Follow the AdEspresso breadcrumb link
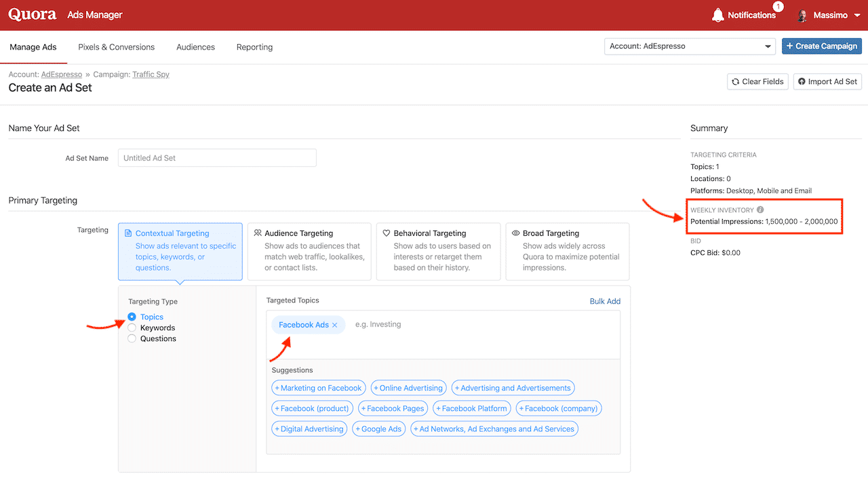868x478 pixels. tap(62, 75)
